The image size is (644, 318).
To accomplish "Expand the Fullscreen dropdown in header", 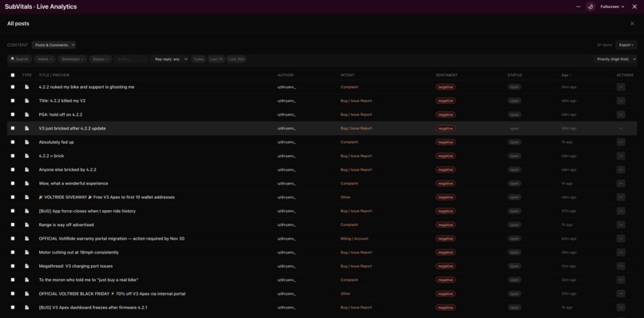I will [x=612, y=6].
